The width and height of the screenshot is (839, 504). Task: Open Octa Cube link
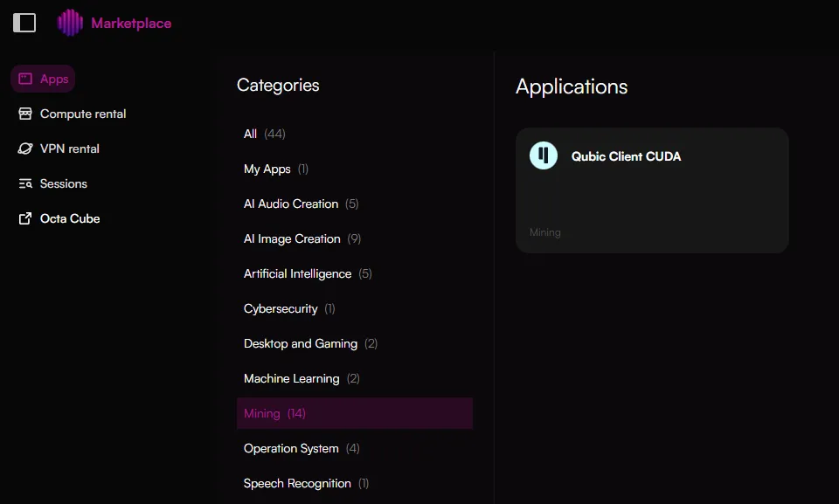tap(59, 218)
